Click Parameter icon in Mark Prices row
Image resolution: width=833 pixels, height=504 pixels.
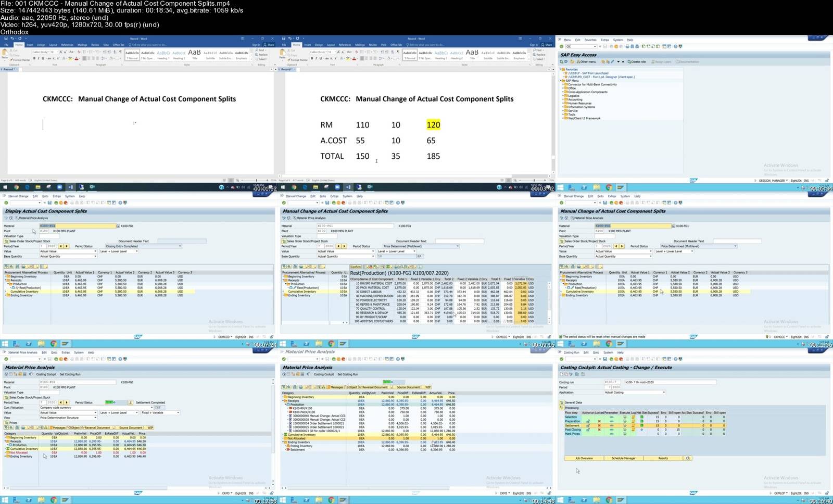tap(612, 434)
